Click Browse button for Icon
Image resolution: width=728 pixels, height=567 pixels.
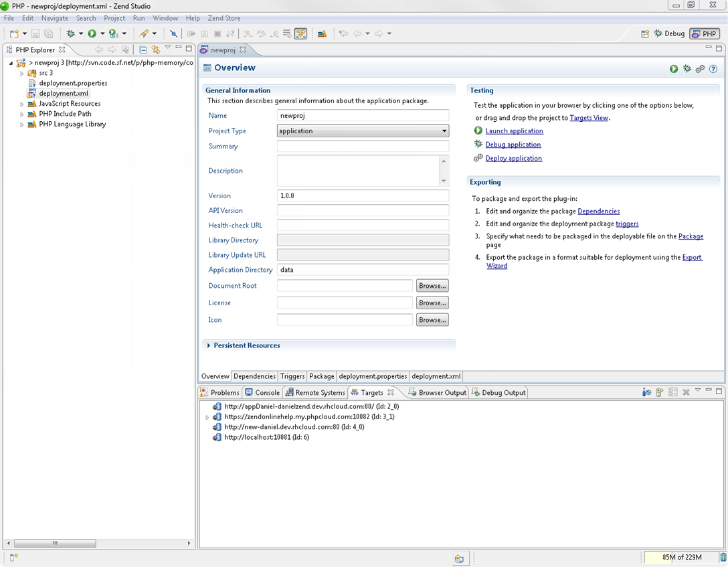[x=432, y=320]
